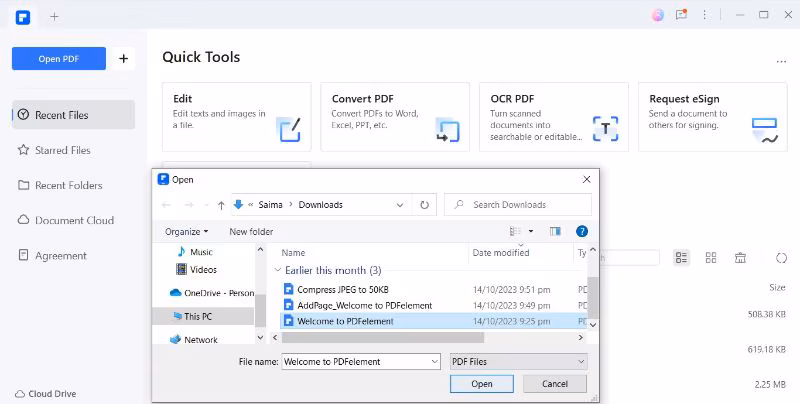Open the notifications message icon
Screen dimensions: 800x404
[x=681, y=15]
